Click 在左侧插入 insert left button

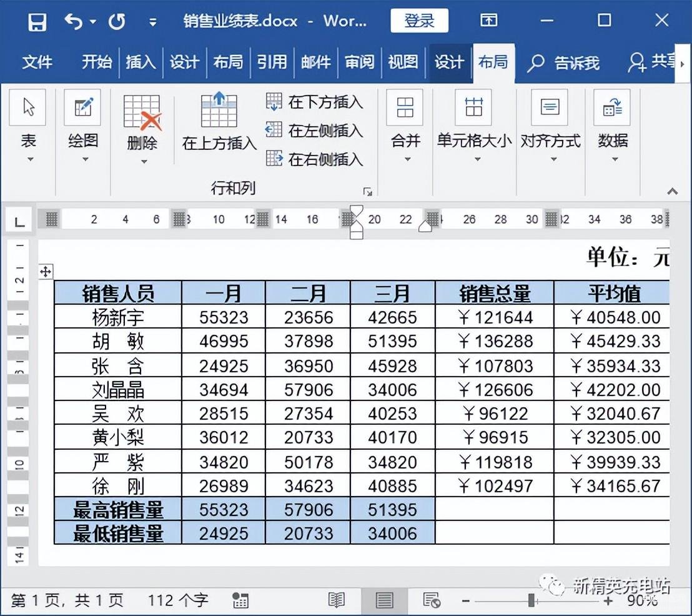[315, 131]
